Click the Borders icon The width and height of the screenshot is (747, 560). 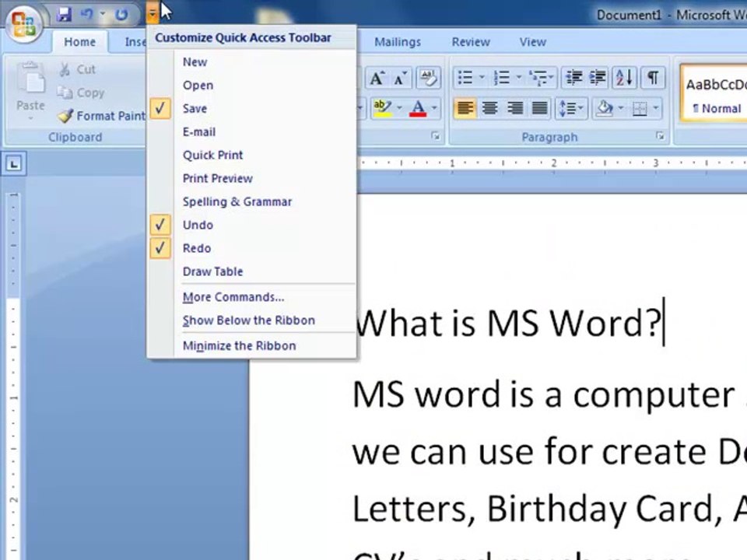640,109
